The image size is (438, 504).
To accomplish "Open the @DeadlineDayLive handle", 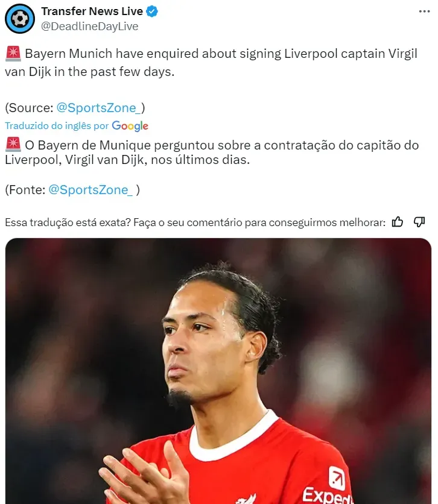I will click(x=90, y=27).
